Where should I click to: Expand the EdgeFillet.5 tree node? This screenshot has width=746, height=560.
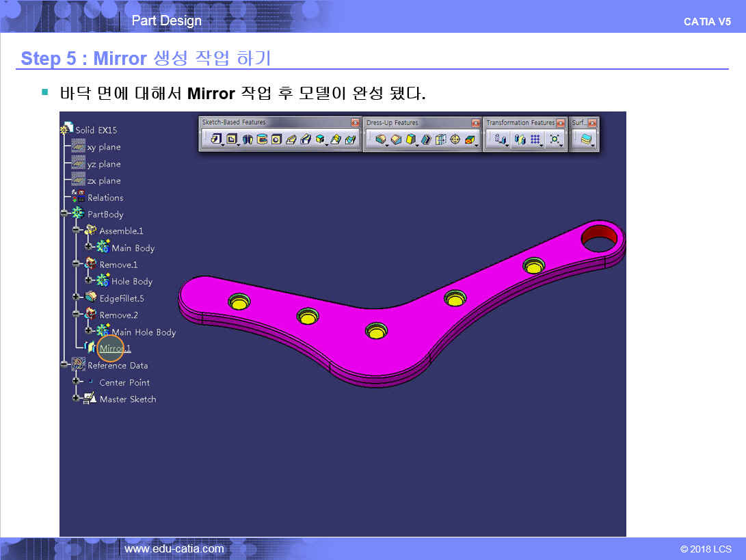(x=77, y=298)
